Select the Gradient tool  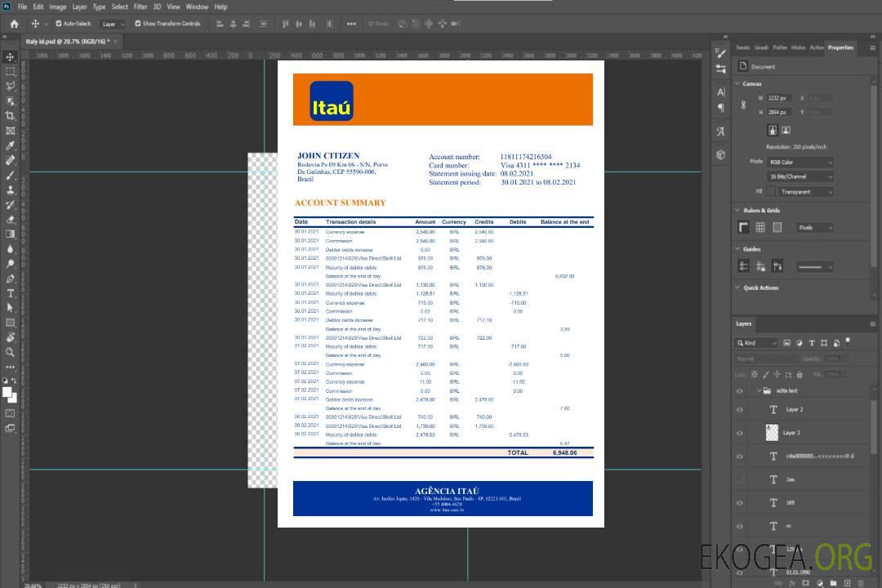click(x=10, y=234)
